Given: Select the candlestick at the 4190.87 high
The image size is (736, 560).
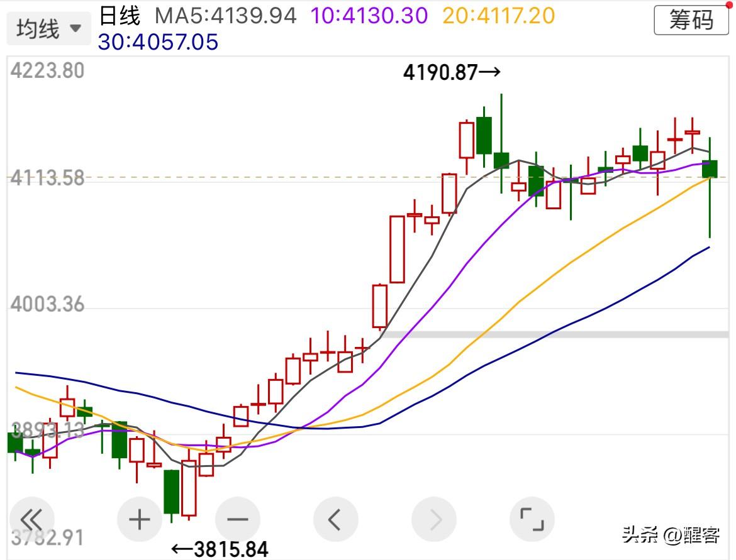Looking at the screenshot, I should pos(501,160).
